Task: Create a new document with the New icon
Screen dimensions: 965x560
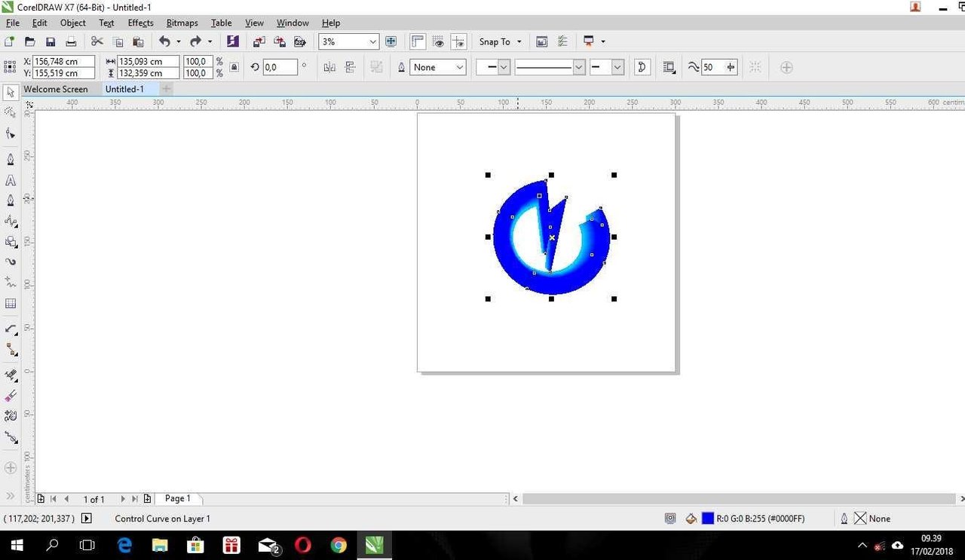Action: [10, 41]
